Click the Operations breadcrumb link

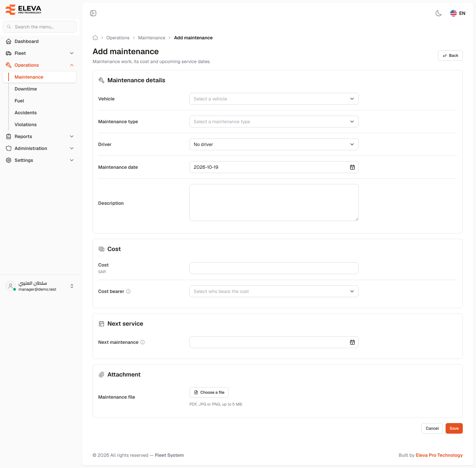(118, 38)
